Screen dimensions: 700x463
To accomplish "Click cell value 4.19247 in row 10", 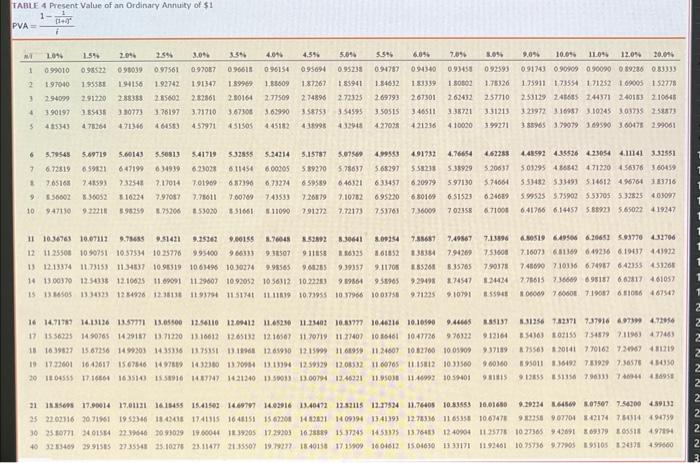I will coord(664,209).
